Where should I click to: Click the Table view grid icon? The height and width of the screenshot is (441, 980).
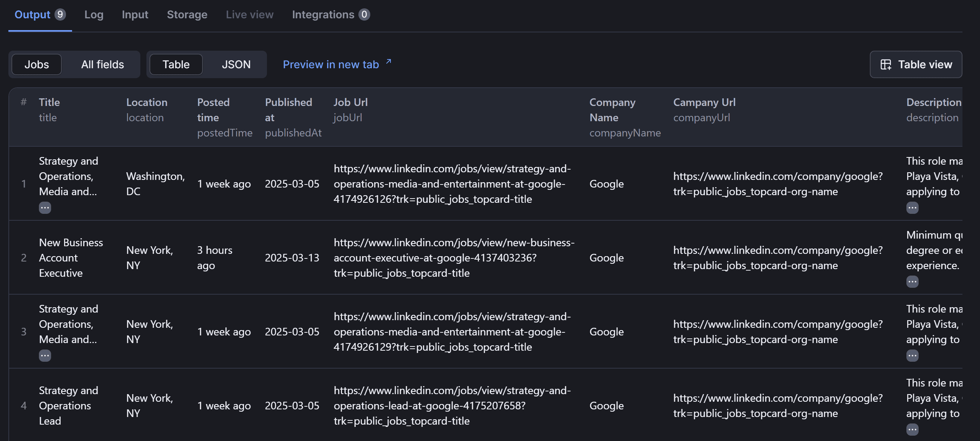coord(886,64)
